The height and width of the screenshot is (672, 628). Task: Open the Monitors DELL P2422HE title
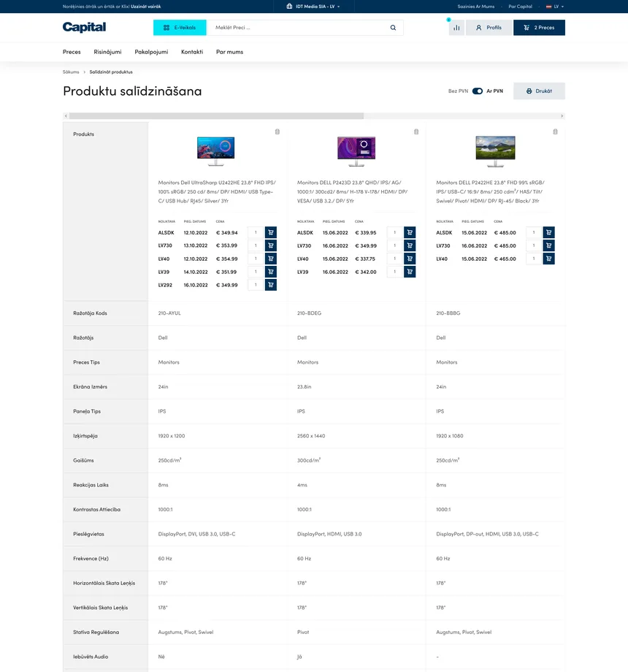click(490, 191)
